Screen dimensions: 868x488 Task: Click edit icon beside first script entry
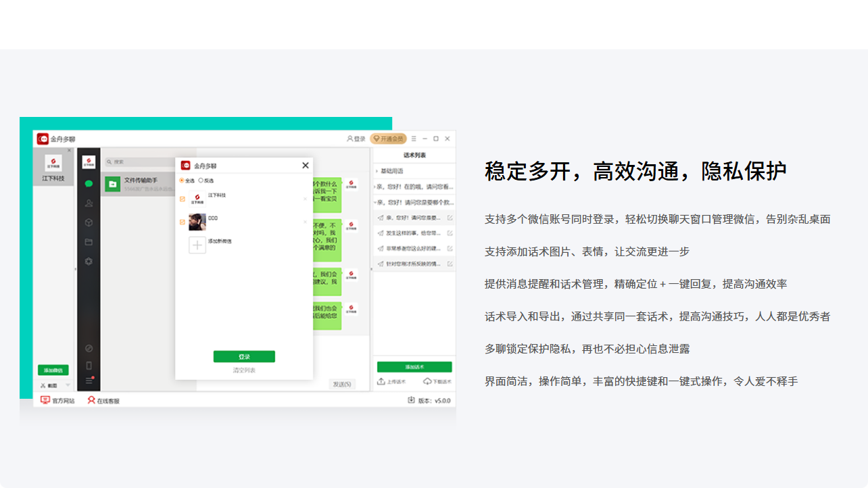[450, 218]
